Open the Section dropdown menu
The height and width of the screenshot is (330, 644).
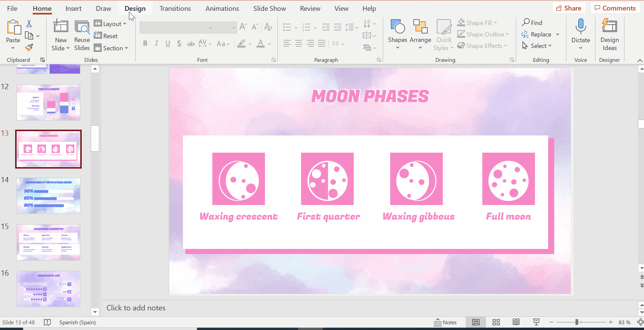click(x=111, y=48)
